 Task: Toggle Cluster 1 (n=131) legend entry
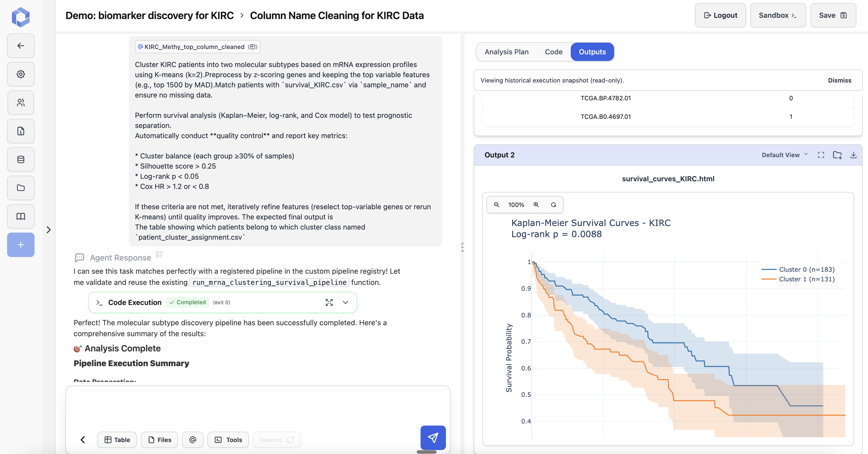(806, 279)
